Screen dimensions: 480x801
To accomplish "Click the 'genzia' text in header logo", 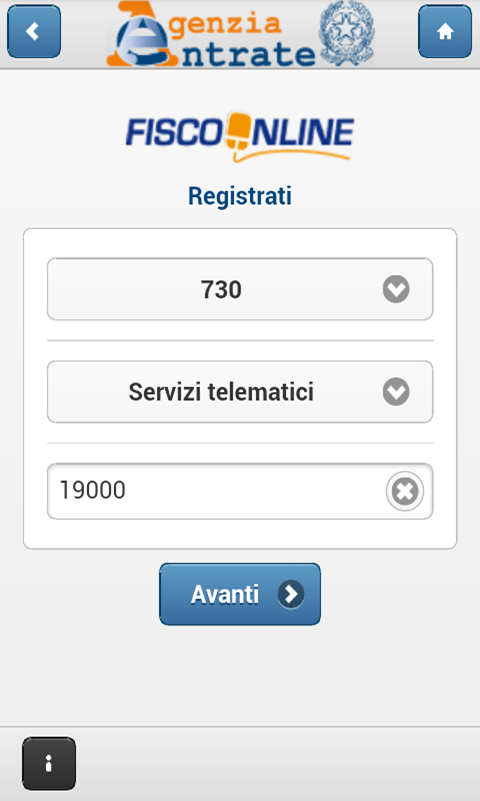I will point(225,25).
